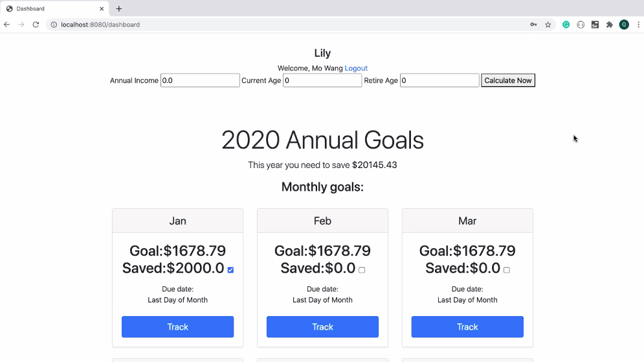Focus the Annual Income input field

pyautogui.click(x=200, y=81)
